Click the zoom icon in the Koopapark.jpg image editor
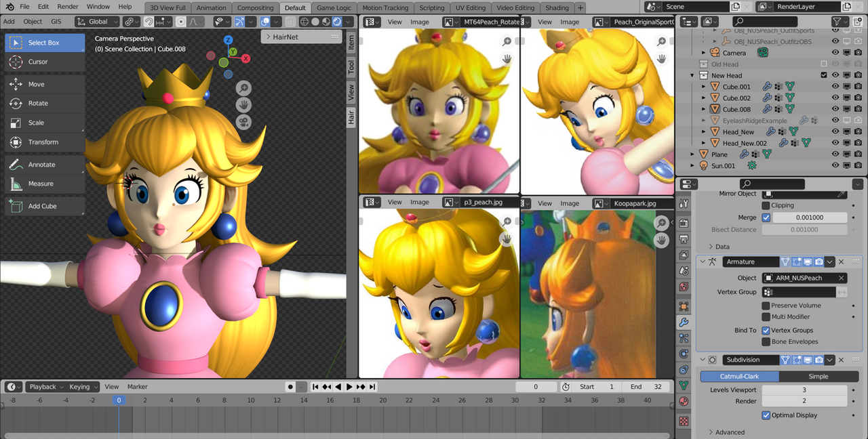 (x=661, y=223)
